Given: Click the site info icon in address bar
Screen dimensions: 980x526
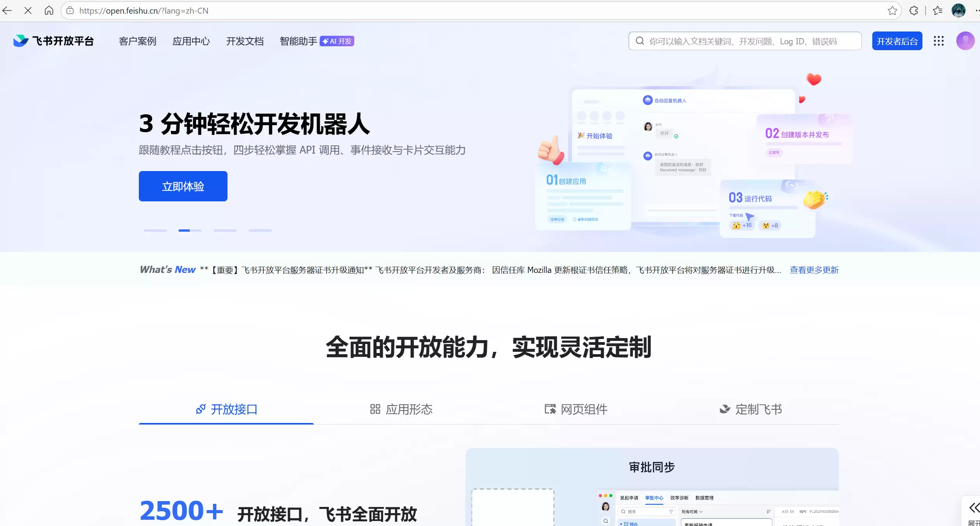Looking at the screenshot, I should tap(70, 10).
